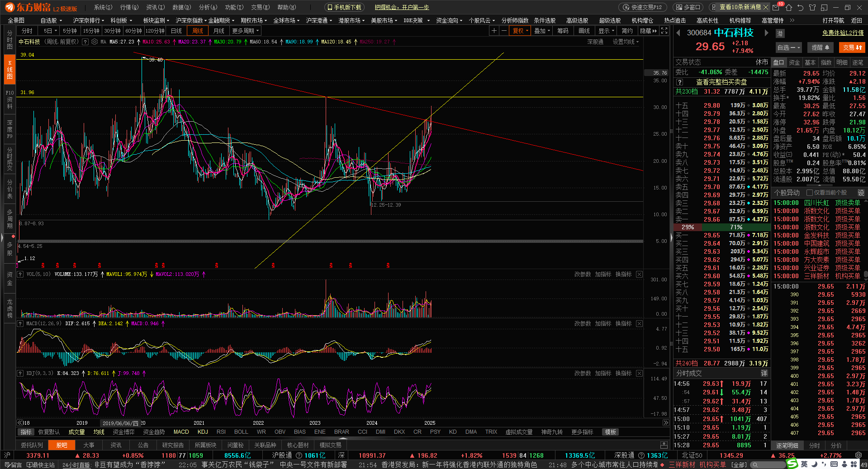Toggle 隐藏 side panel button
The height and width of the screenshot is (469, 868).
click(648, 31)
